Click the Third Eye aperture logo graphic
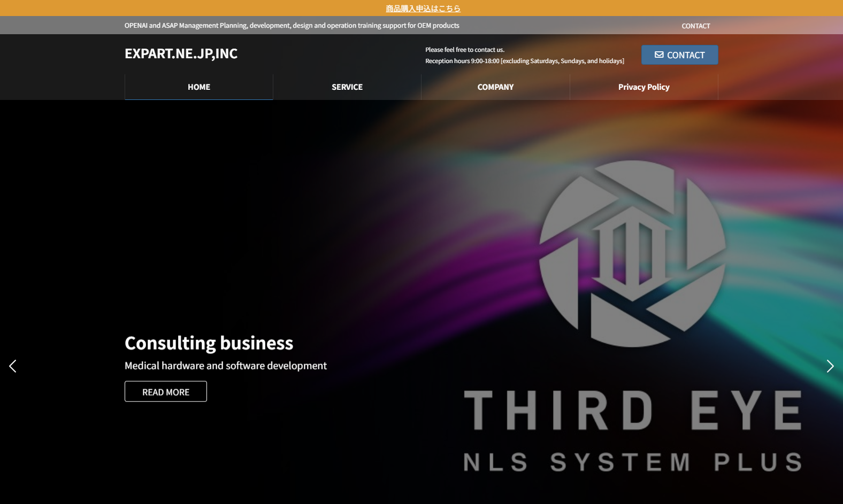Viewport: 843px width, 504px height. [x=632, y=254]
